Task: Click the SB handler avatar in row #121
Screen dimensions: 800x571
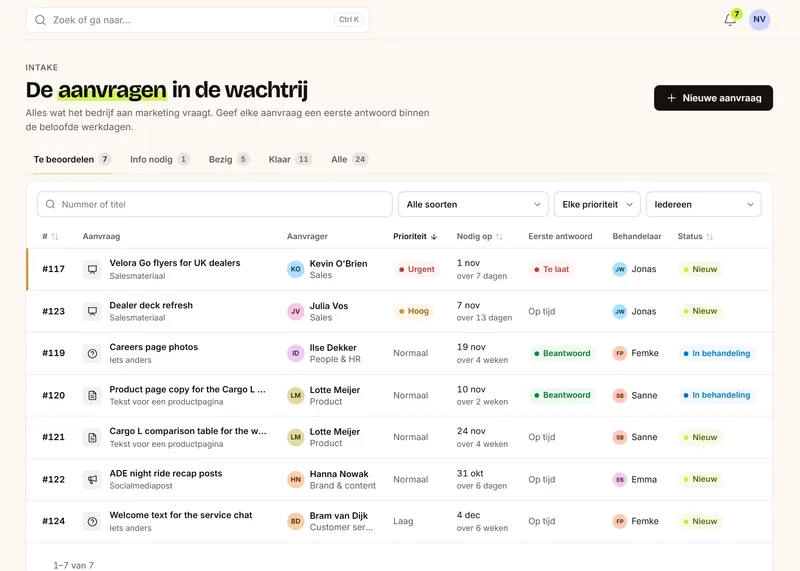Action: [619, 437]
